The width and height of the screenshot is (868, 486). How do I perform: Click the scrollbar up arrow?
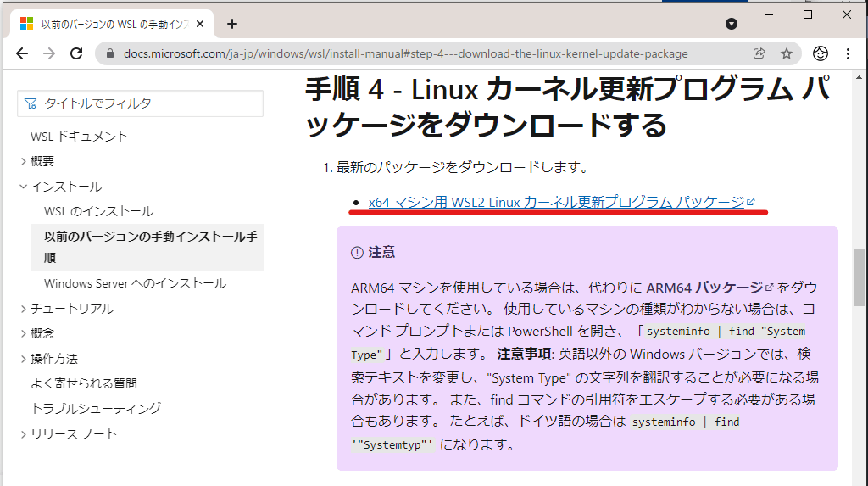859,77
